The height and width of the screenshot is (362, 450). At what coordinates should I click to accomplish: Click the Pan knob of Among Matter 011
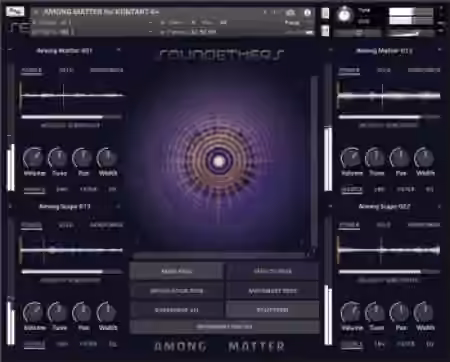click(400, 158)
